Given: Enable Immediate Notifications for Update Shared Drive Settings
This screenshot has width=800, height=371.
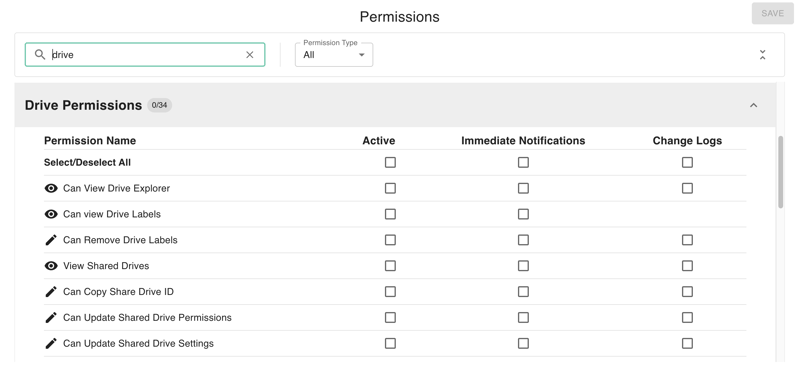Looking at the screenshot, I should pyautogui.click(x=523, y=343).
